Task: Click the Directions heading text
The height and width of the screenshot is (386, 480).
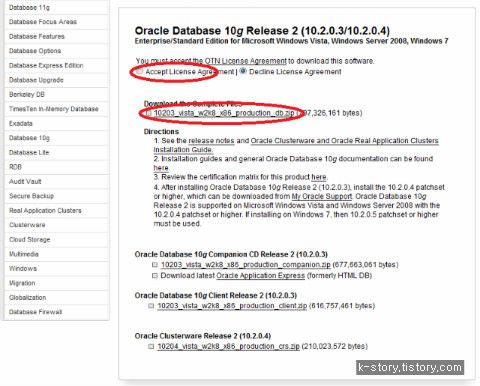Action: tap(161, 131)
